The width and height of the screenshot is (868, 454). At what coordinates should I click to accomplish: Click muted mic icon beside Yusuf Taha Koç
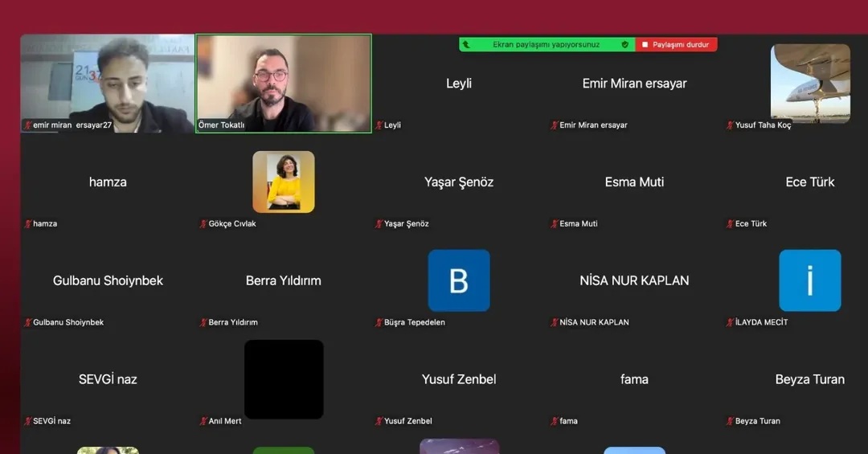coord(730,125)
